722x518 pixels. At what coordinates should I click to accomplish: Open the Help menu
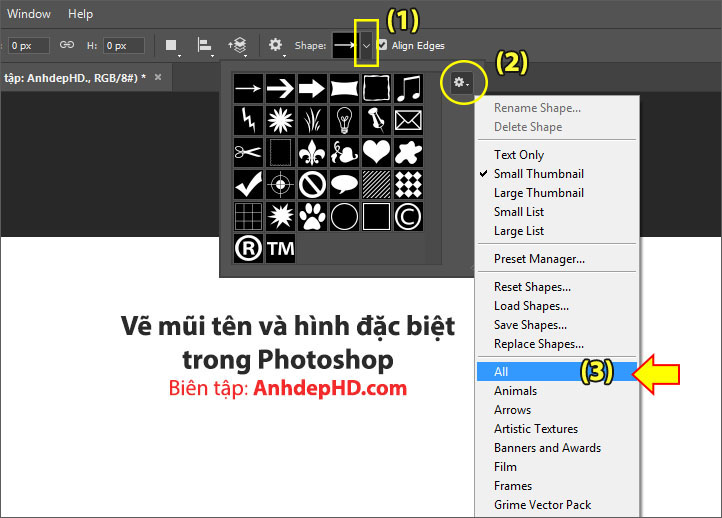[x=81, y=14]
